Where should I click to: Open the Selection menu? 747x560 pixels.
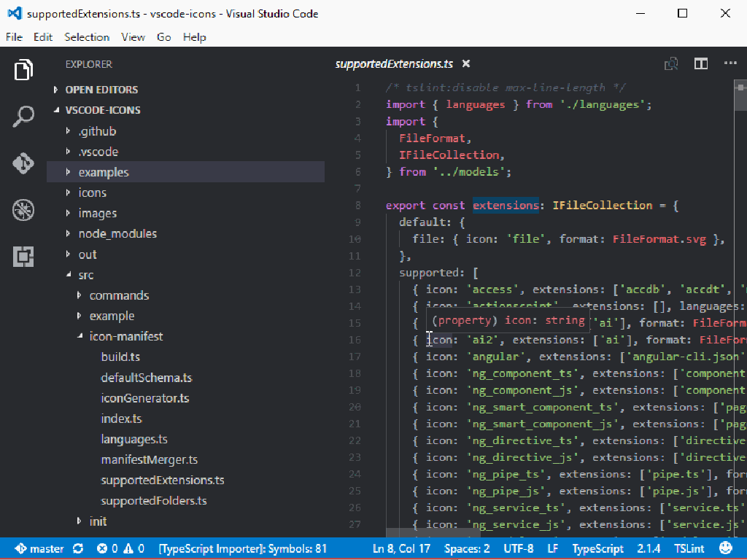pyautogui.click(x=87, y=37)
